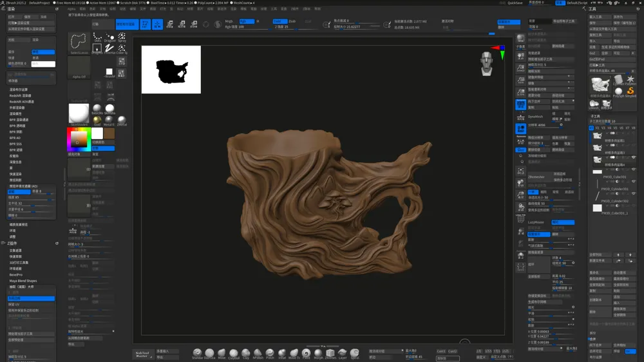Toggle the LazyMouse blue option button
Viewport: 644px width, 362px height.
[563, 222]
